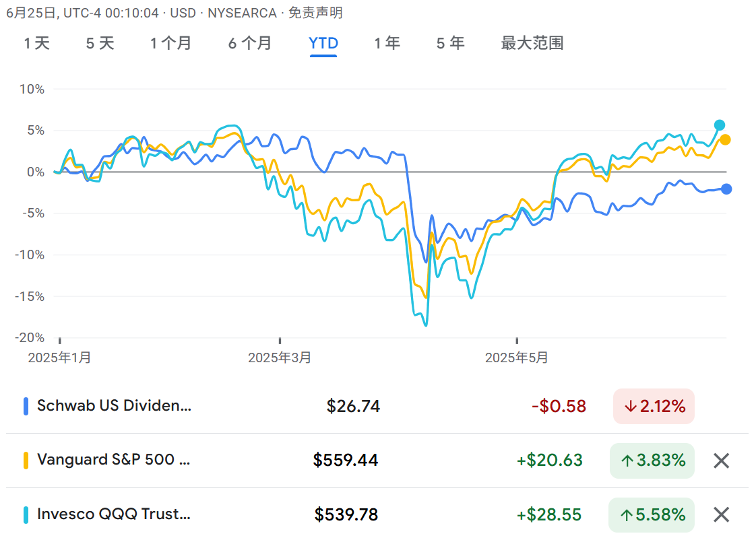Click the +$20.63 change value

549,460
